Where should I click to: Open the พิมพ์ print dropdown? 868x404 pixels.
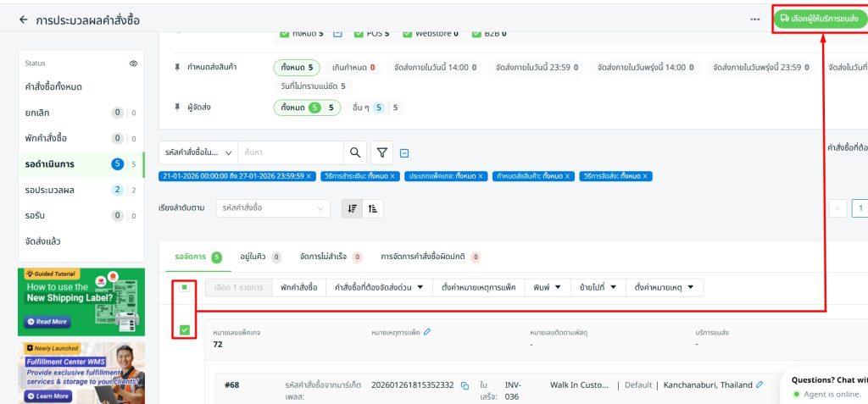tap(547, 287)
